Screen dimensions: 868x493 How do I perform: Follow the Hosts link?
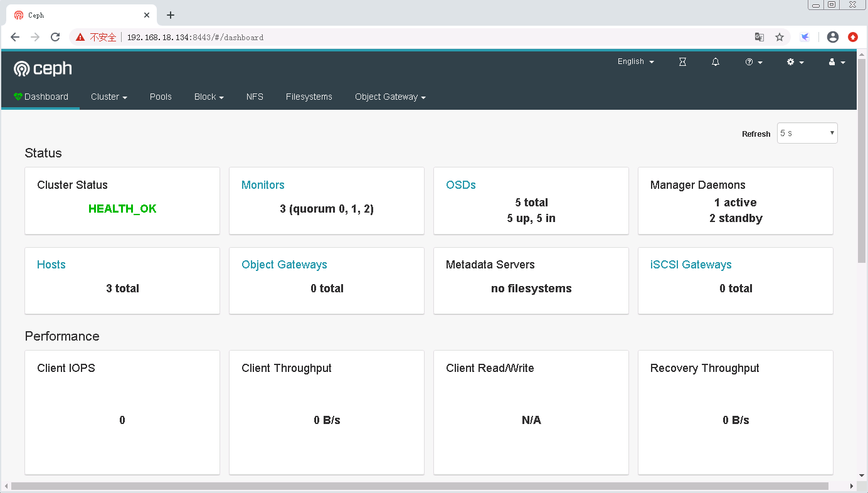tap(51, 265)
